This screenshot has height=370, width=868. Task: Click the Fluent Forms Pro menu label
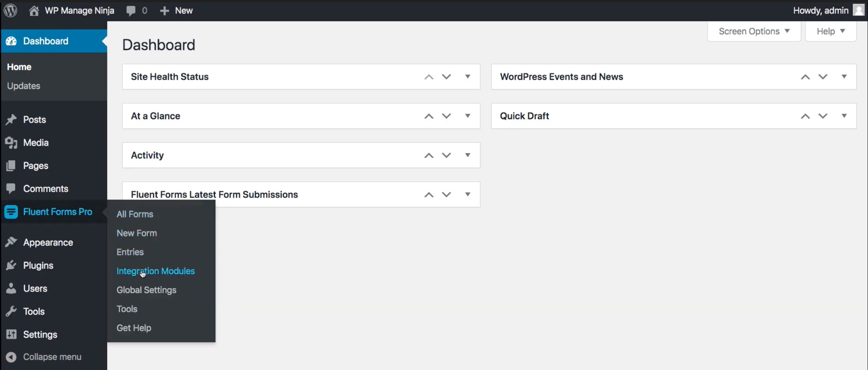[58, 212]
